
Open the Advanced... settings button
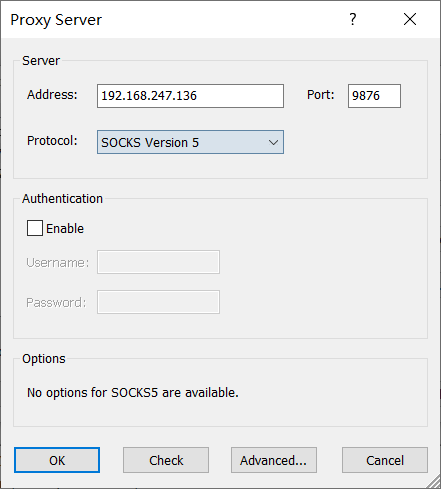(x=274, y=460)
